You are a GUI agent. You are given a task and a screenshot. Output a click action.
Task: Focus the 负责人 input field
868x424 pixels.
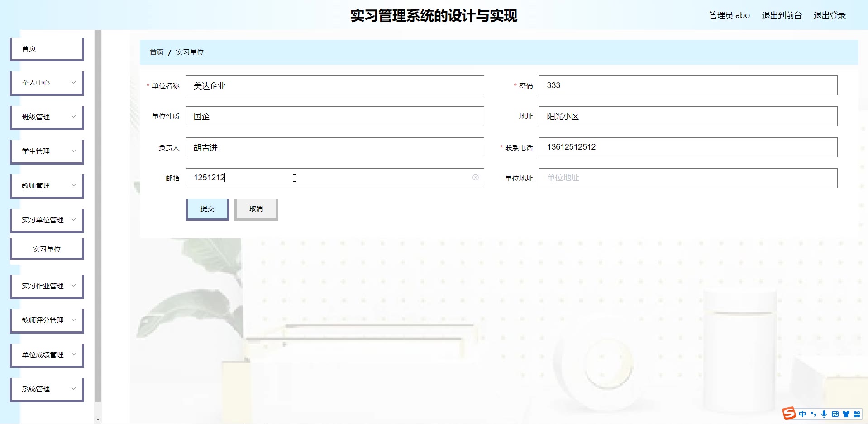click(x=335, y=147)
